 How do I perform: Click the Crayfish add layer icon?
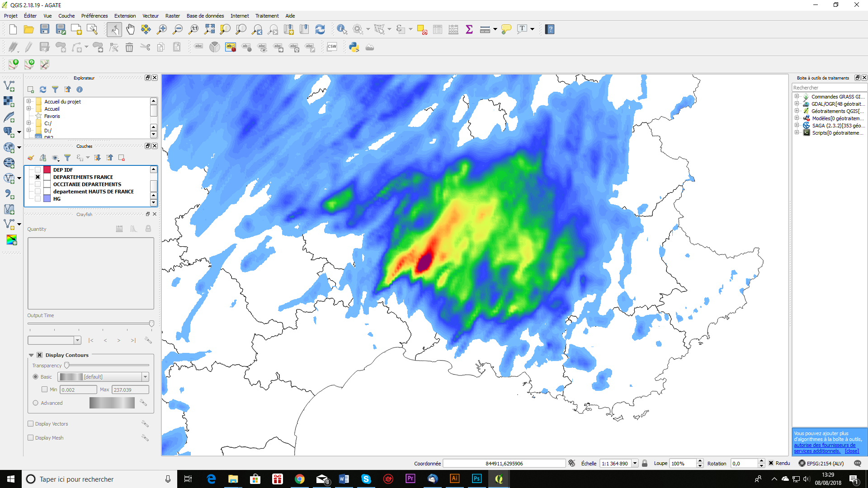(11, 240)
